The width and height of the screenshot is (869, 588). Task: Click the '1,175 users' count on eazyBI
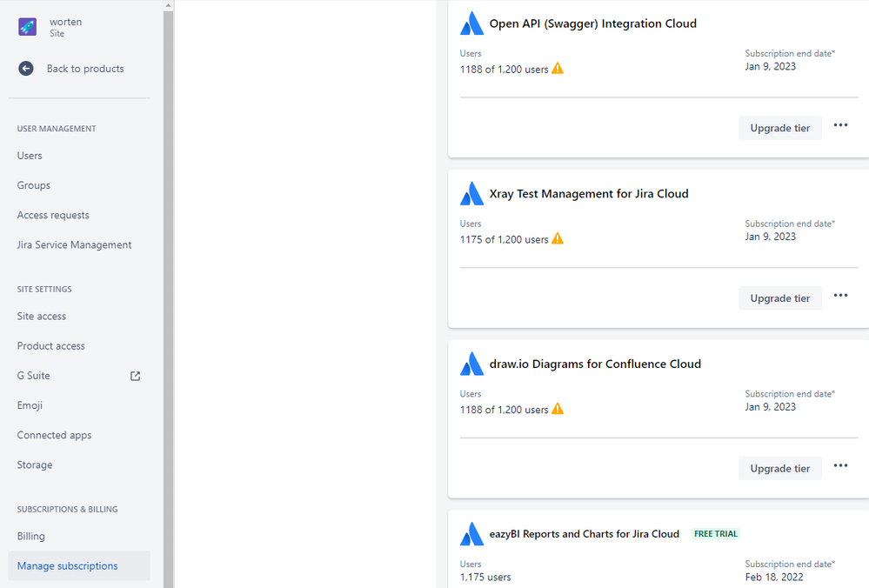point(485,577)
